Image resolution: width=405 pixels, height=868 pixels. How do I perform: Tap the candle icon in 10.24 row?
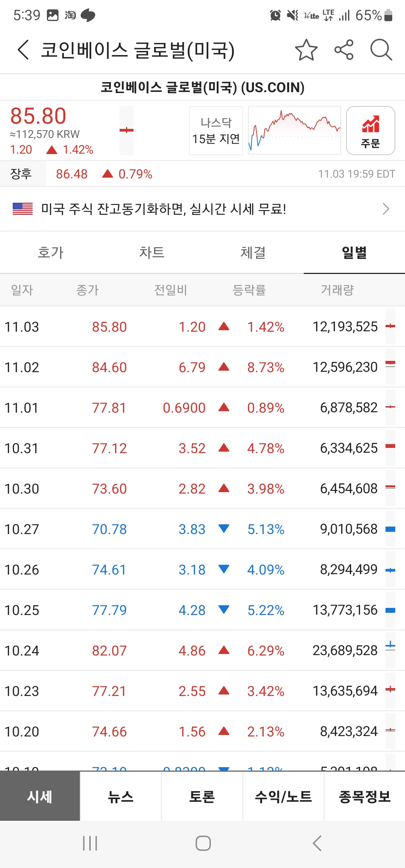click(x=390, y=650)
